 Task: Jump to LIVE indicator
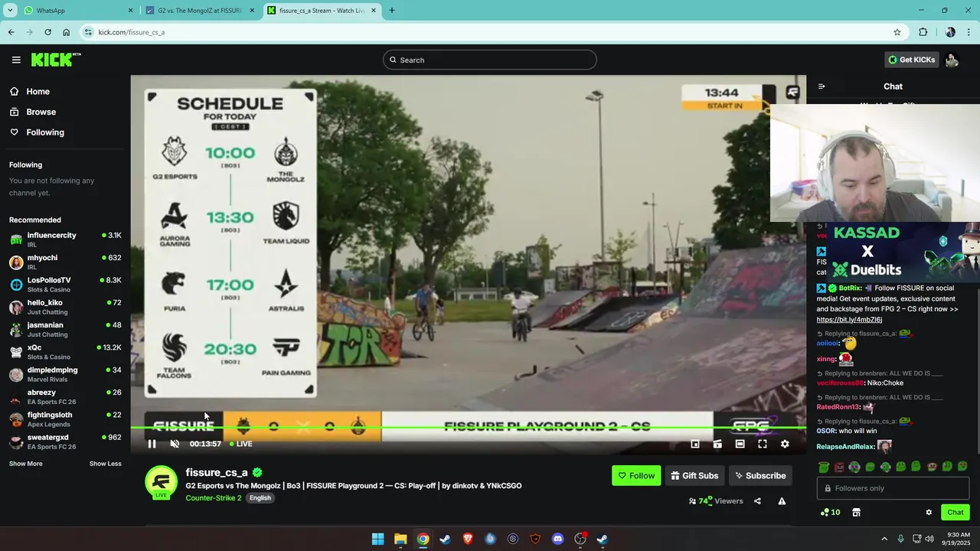pyautogui.click(x=240, y=444)
